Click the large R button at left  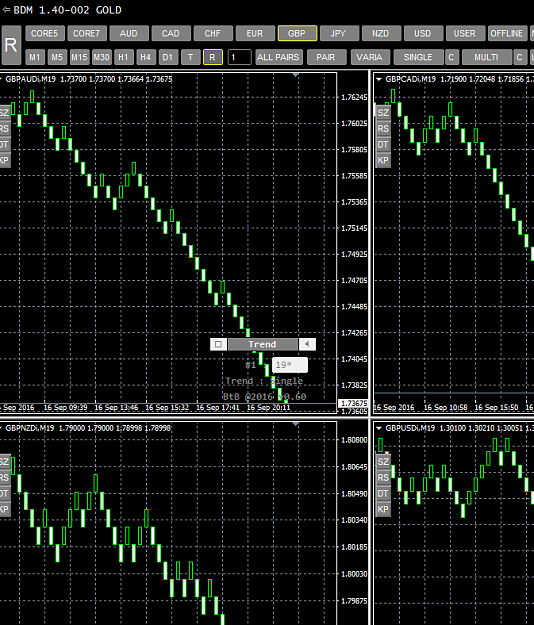point(11,45)
